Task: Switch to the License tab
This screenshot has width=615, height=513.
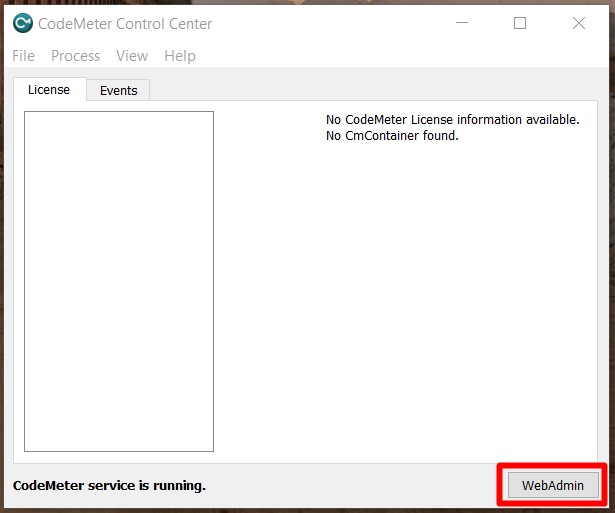Action: click(x=49, y=90)
